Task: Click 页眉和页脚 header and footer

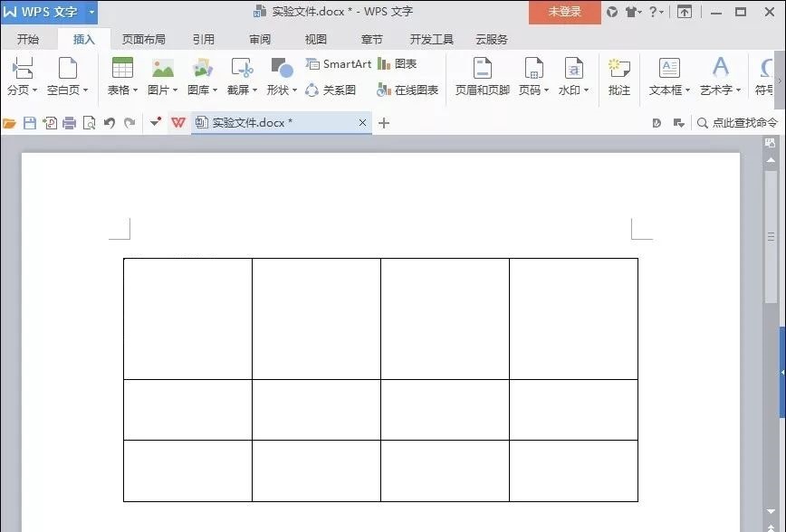Action: click(483, 76)
